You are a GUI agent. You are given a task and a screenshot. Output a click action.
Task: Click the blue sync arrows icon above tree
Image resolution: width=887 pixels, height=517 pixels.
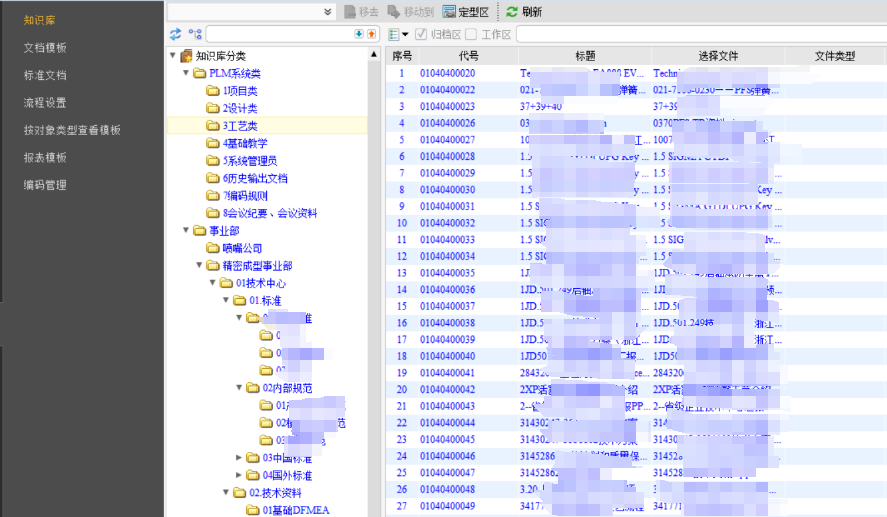(x=176, y=35)
